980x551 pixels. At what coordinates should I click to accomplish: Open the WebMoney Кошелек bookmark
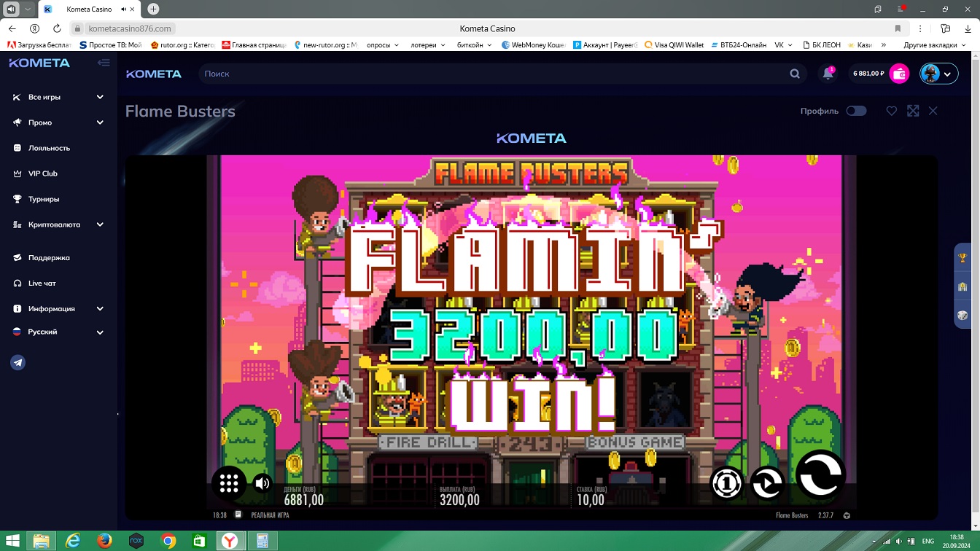pos(534,44)
